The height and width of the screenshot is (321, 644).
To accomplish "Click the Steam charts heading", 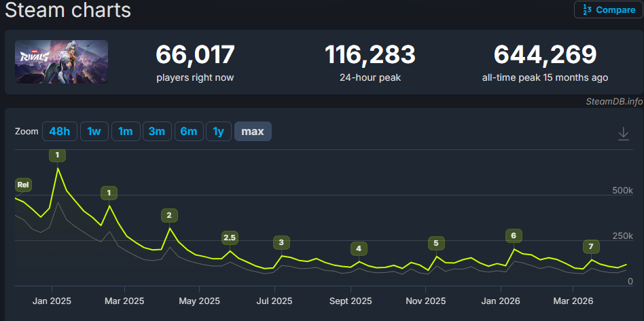I will coord(68,10).
